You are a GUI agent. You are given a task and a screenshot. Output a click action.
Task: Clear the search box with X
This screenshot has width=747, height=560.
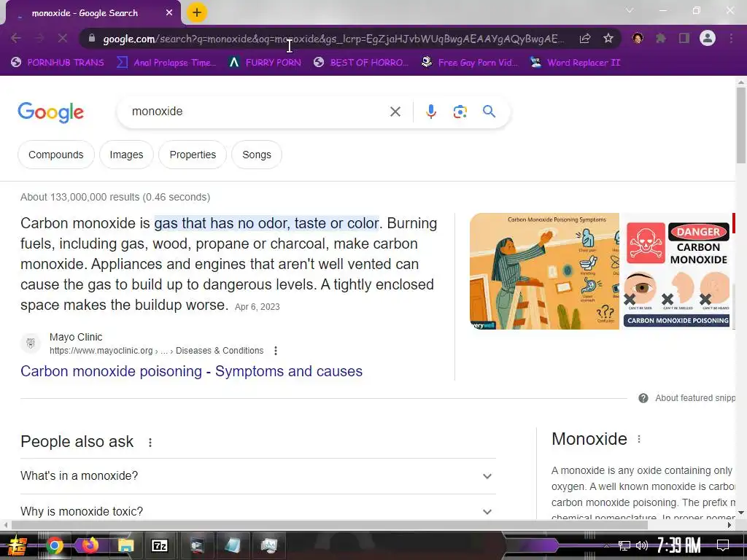[x=395, y=112]
